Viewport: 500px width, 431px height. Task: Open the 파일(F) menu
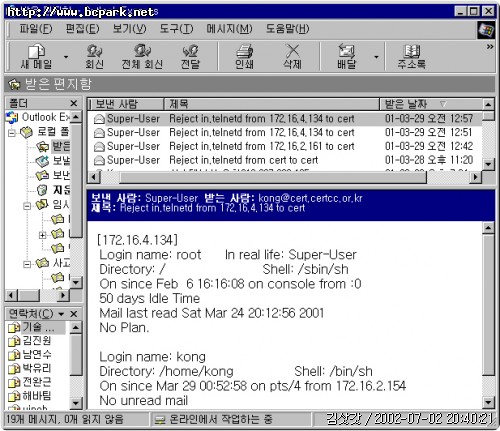point(36,29)
